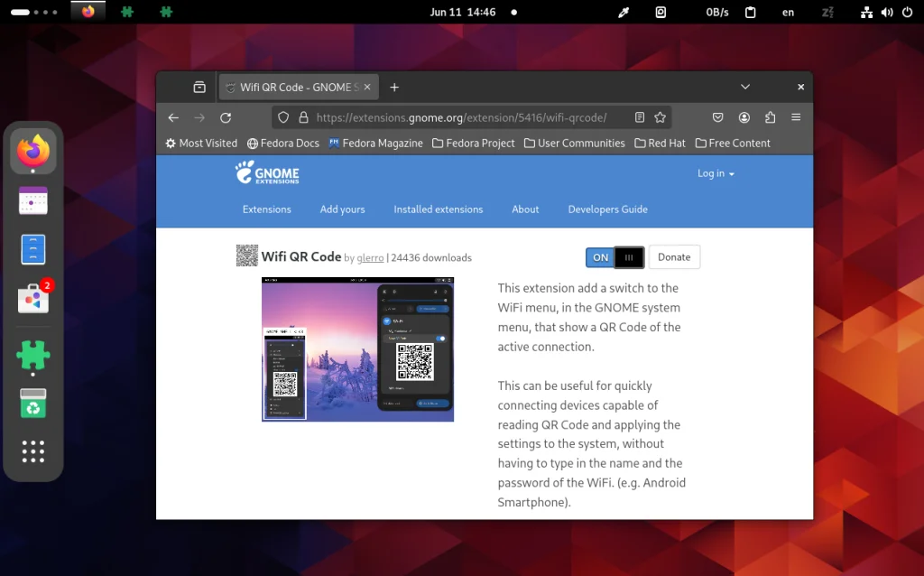The image size is (924, 576).
Task: Open Installed extensions nav item
Action: [x=439, y=209]
